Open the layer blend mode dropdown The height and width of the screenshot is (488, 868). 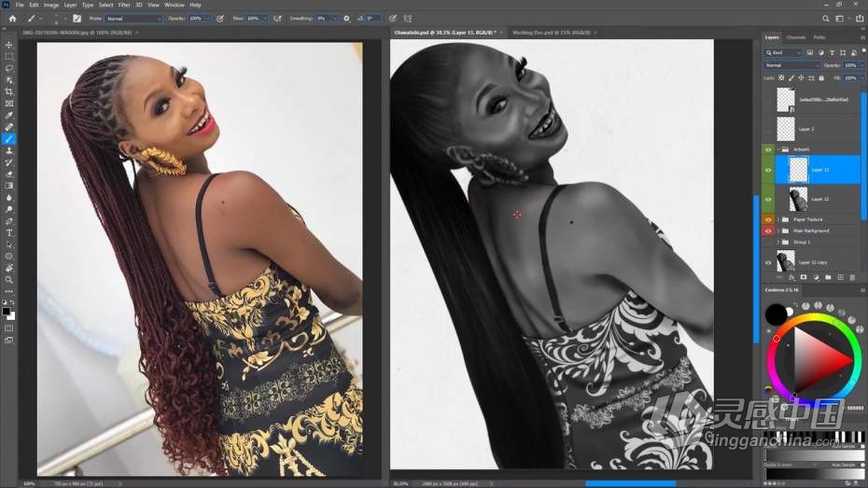792,65
